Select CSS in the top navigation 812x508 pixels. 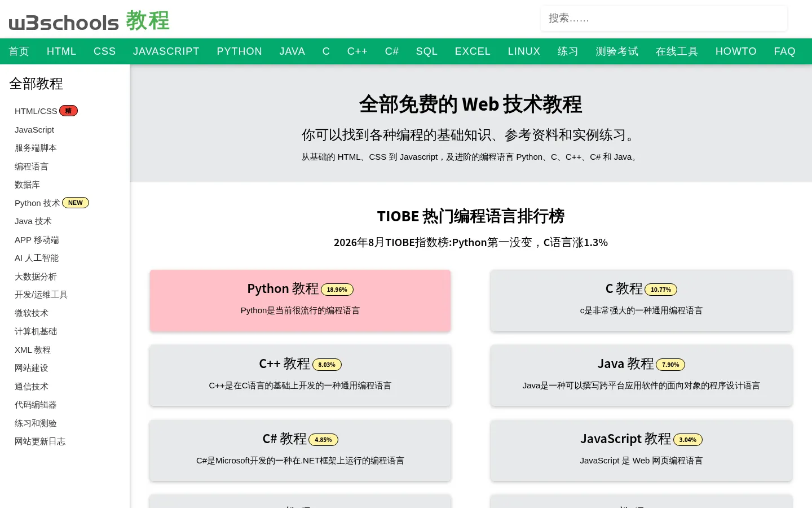pos(105,51)
